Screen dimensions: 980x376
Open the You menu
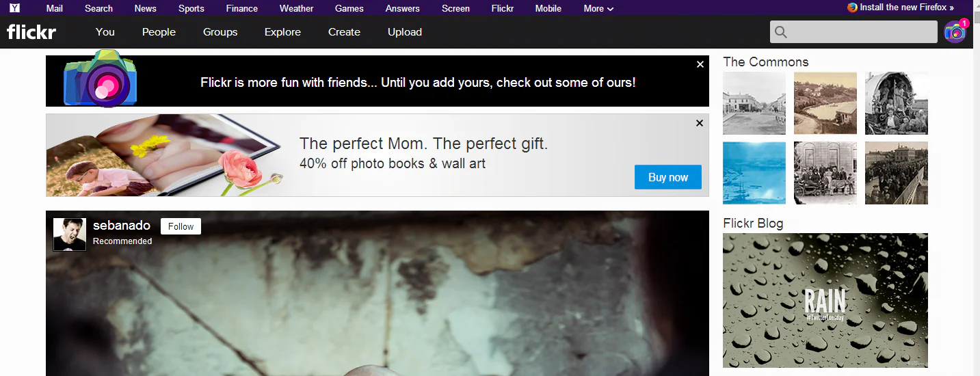click(x=105, y=32)
